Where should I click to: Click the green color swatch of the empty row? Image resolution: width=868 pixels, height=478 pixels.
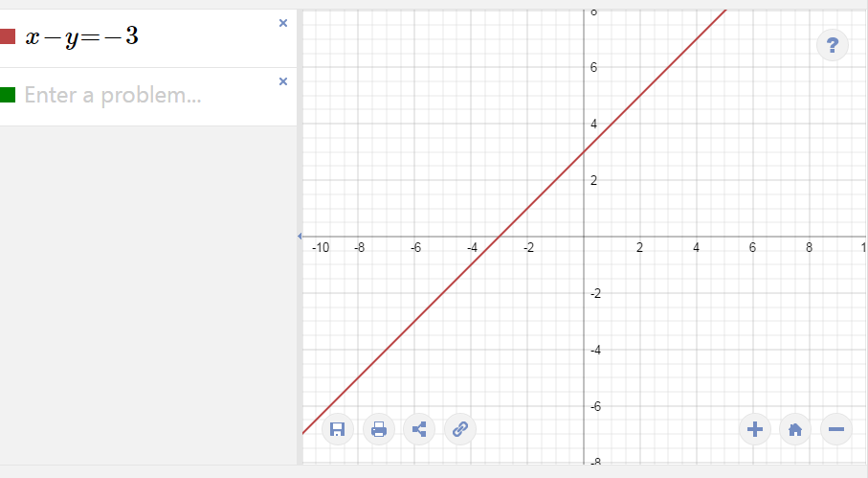coord(8,95)
